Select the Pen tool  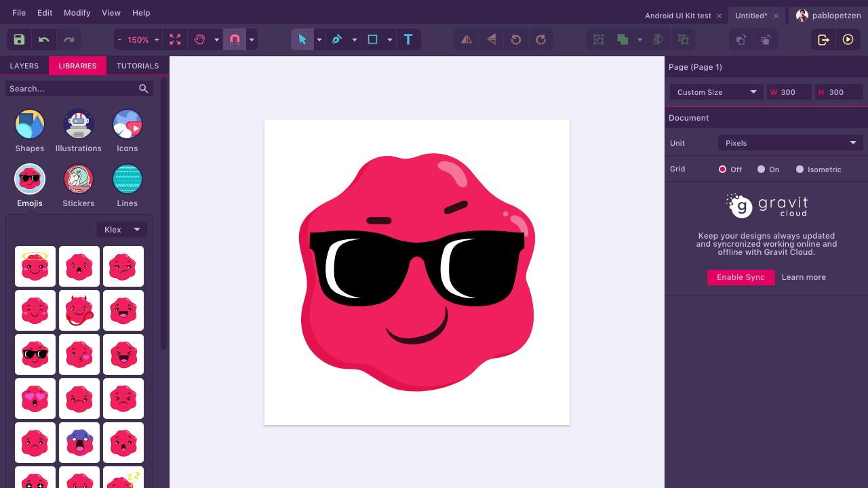(x=336, y=39)
